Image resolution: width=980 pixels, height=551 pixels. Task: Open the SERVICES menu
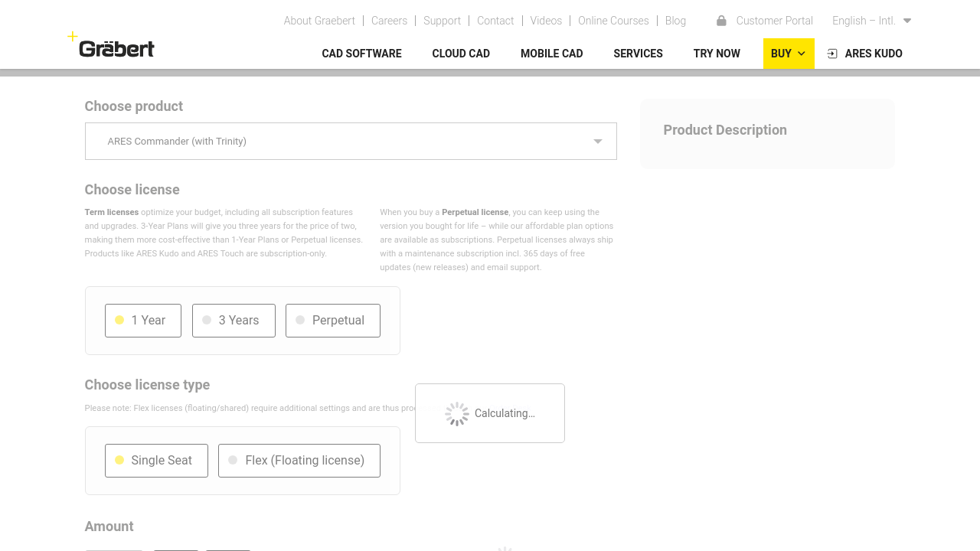[x=638, y=54]
